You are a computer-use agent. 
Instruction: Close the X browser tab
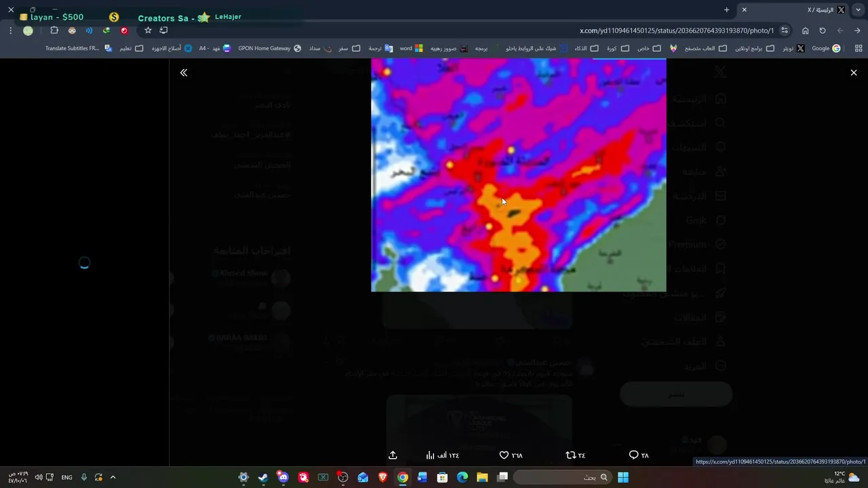click(744, 10)
